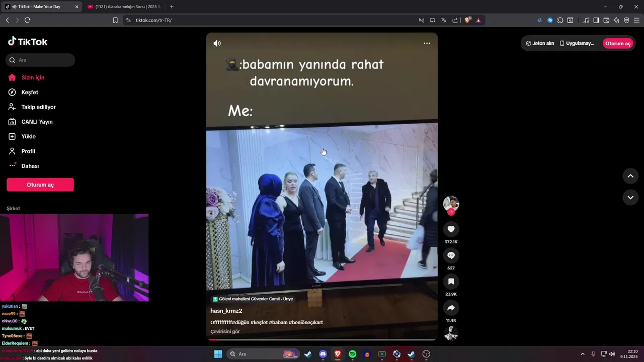
Task: Go to the next video using down chevron
Action: pyautogui.click(x=630, y=197)
